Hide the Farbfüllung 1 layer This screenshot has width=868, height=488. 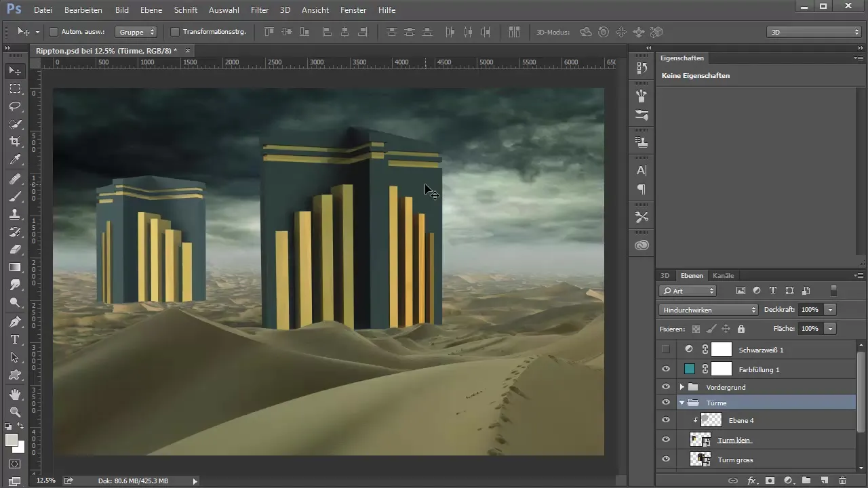[666, 369]
